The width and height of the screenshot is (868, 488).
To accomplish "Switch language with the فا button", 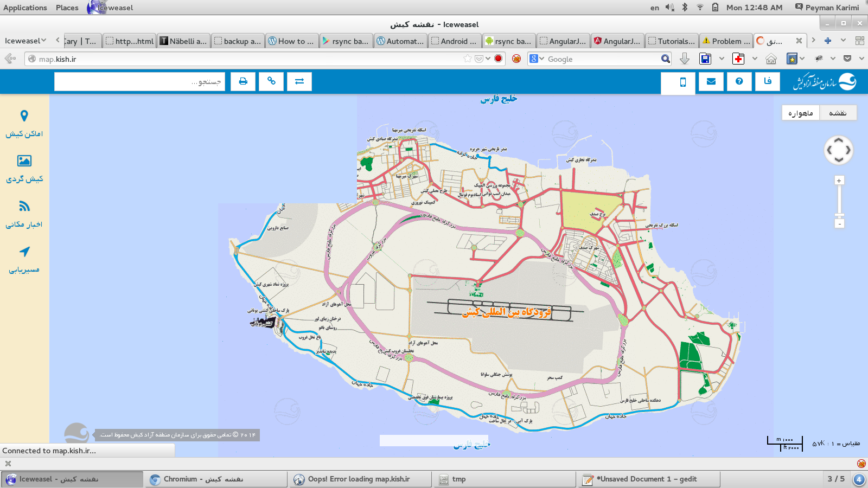I will point(768,81).
